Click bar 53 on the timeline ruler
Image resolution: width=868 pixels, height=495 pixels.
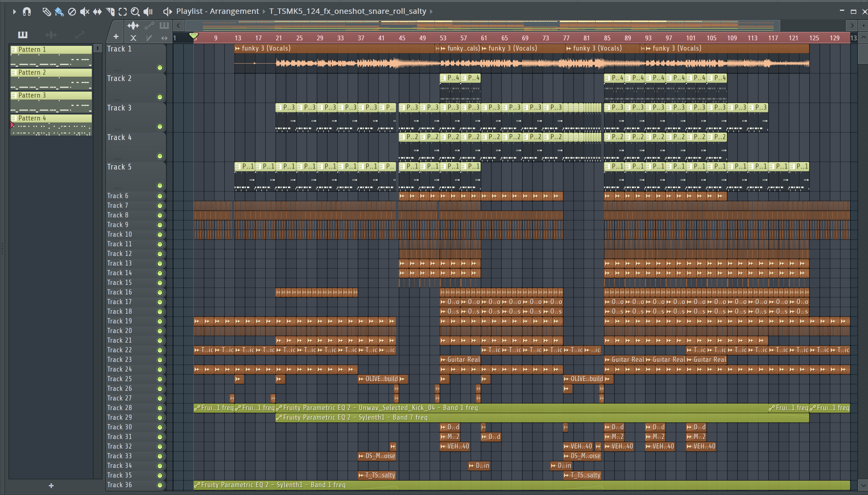coord(443,38)
